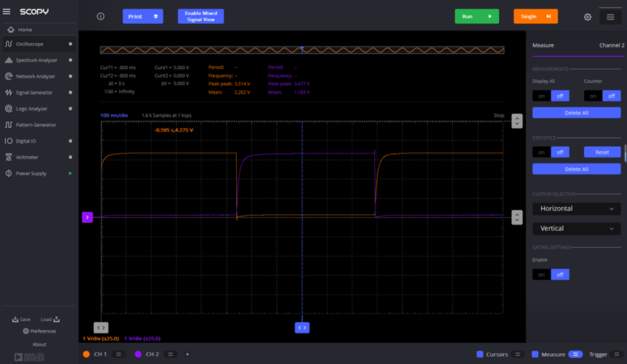Screen dimensions: 627x364
Task: Select the orange CH 1 channel button
Action: pos(95,354)
